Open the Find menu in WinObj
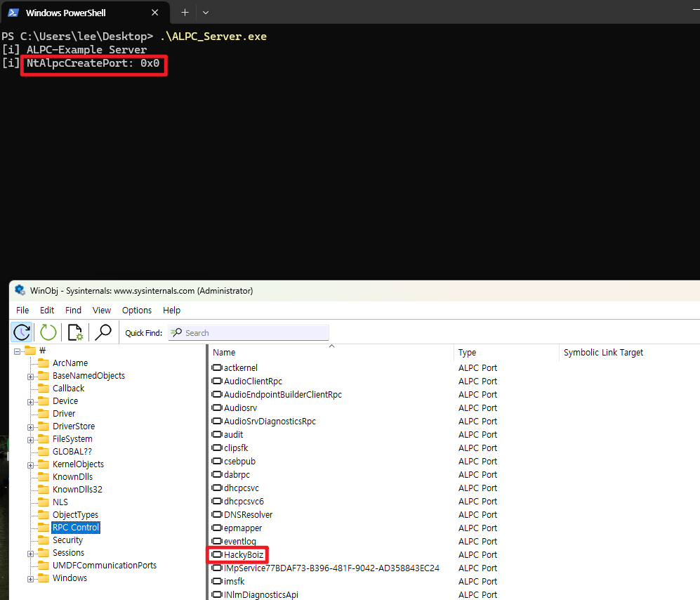 (x=73, y=310)
